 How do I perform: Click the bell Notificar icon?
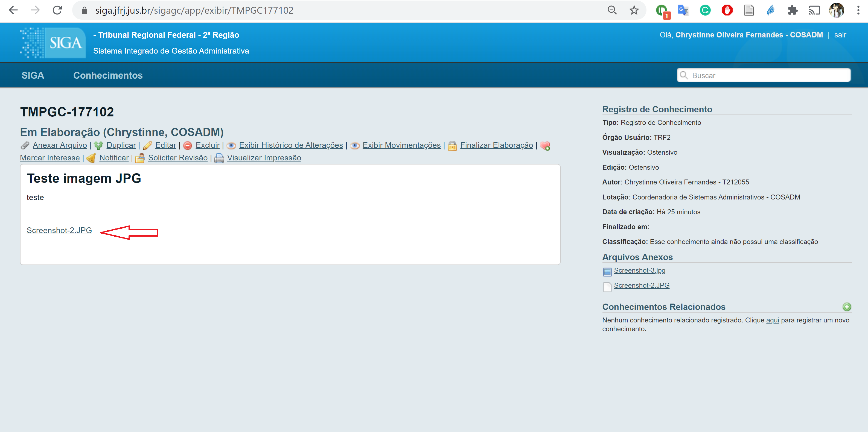tap(91, 158)
